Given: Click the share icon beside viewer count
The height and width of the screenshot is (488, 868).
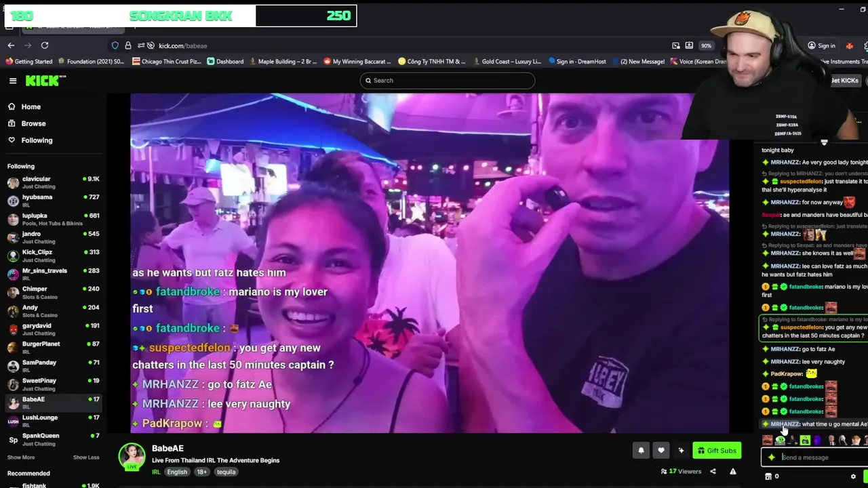Looking at the screenshot, I should [713, 472].
